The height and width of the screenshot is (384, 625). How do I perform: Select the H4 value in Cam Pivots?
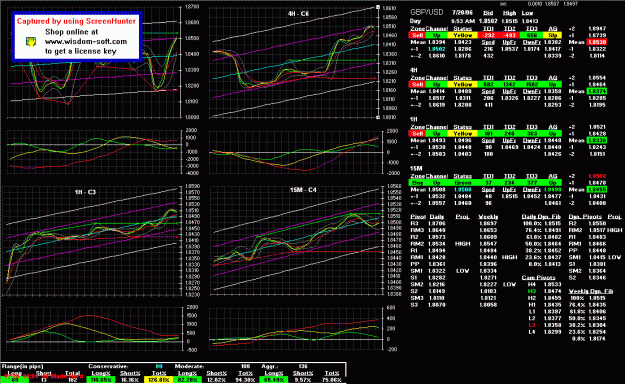(x=552, y=284)
